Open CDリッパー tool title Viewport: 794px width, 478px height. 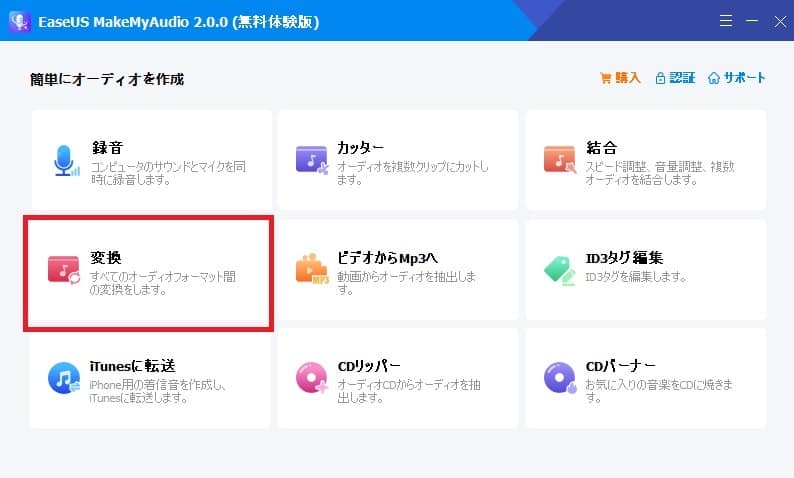click(369, 366)
